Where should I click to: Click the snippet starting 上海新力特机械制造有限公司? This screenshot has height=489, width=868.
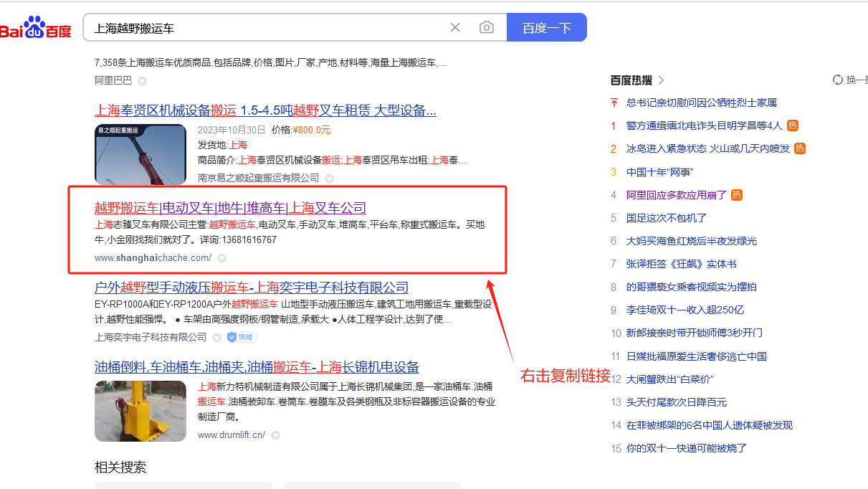click(x=346, y=402)
